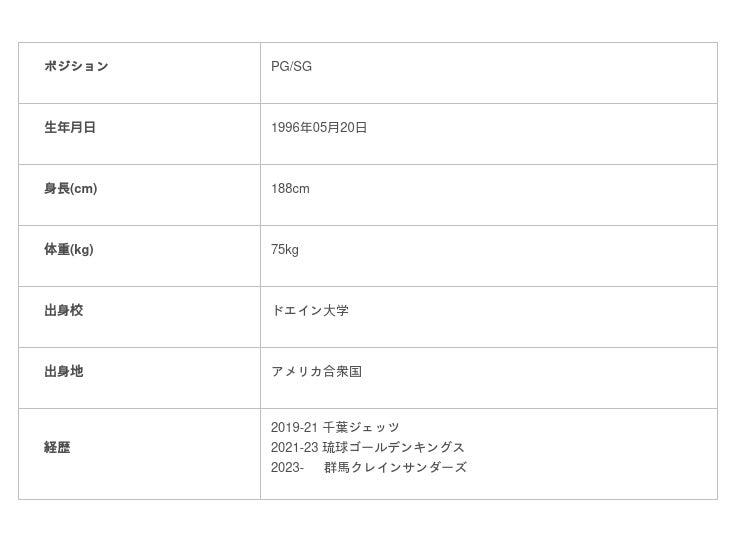Screen dimensions: 740x540
Task: Click the 体重(kg) row label
Action: 68,250
